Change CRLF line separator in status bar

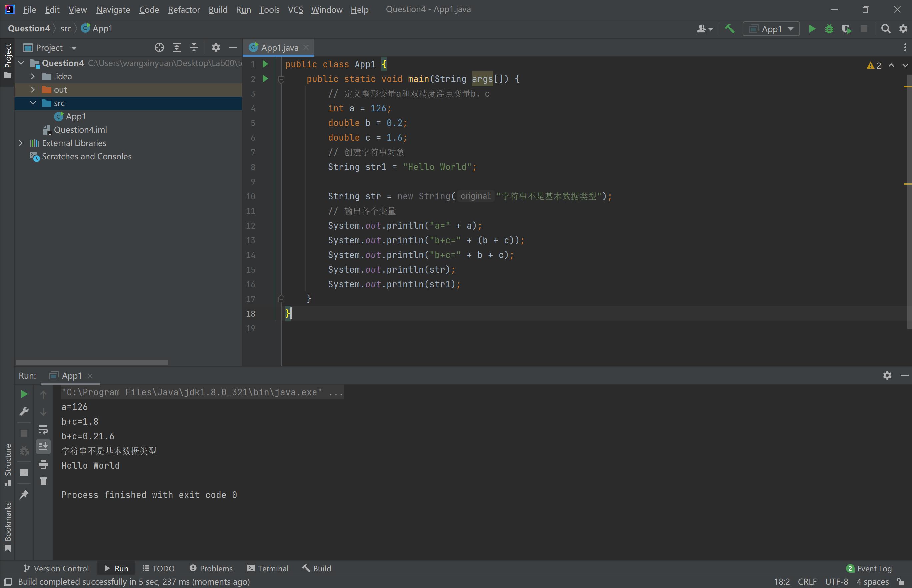tap(807, 582)
